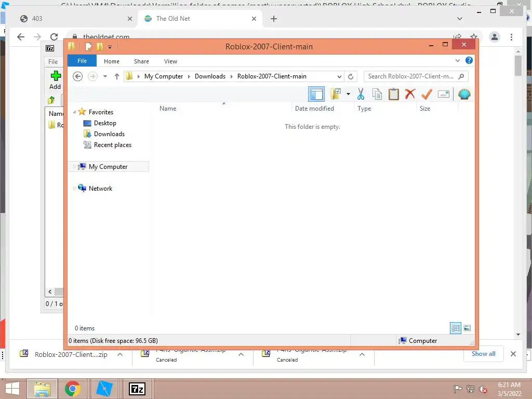Image resolution: width=532 pixels, height=399 pixels.
Task: Expand the Network tree node
Action: click(x=74, y=188)
